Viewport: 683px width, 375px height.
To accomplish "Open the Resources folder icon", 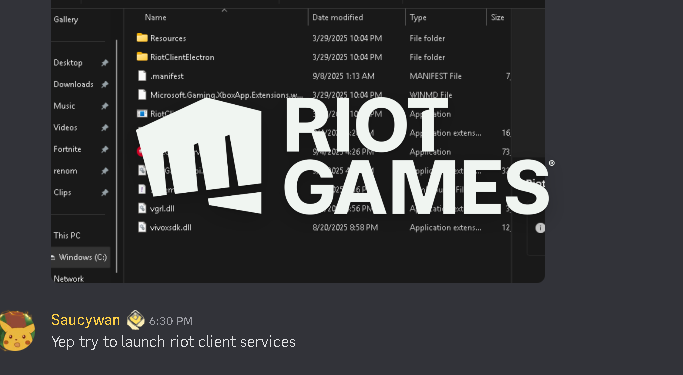I will (x=142, y=38).
